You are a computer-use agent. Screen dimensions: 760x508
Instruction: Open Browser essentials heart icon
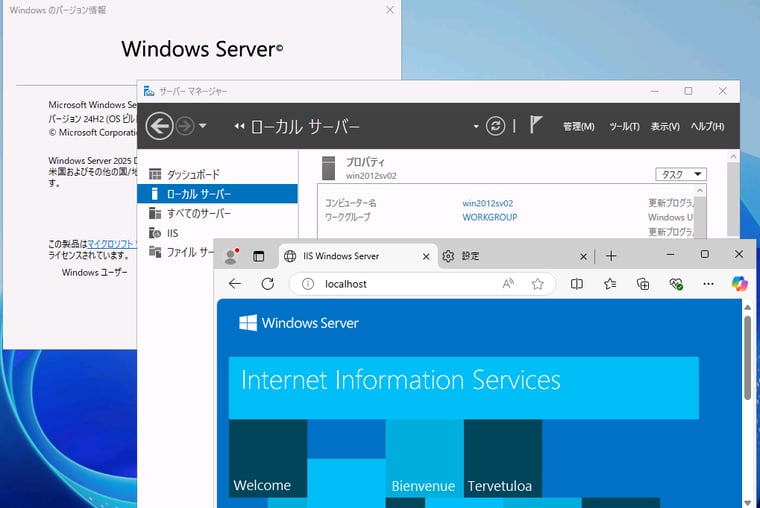tap(676, 284)
